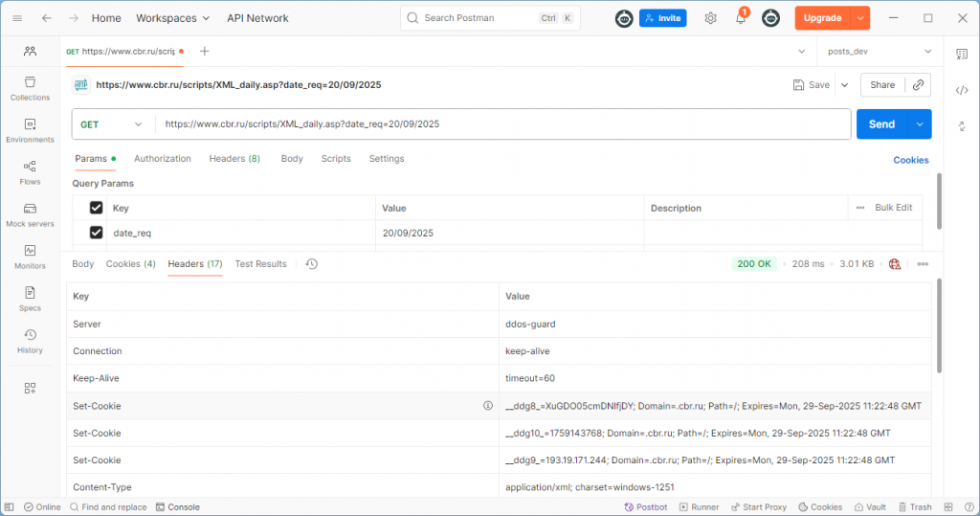Click the Search Postman box
Screen dimensions: 980x516
tap(490, 18)
